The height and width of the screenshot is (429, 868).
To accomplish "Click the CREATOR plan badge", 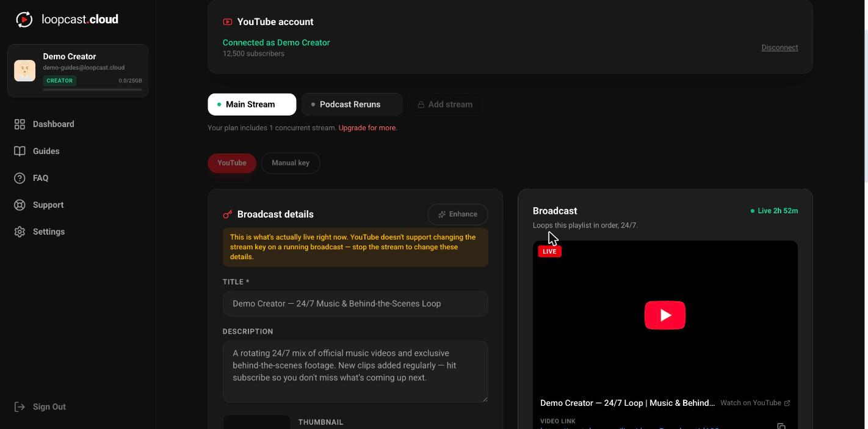I will coord(59,81).
